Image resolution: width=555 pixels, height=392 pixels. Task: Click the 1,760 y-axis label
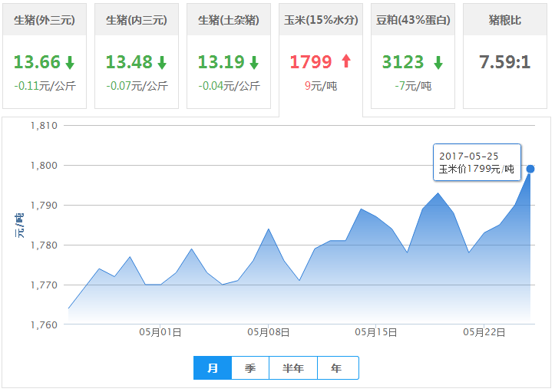[x=44, y=324]
